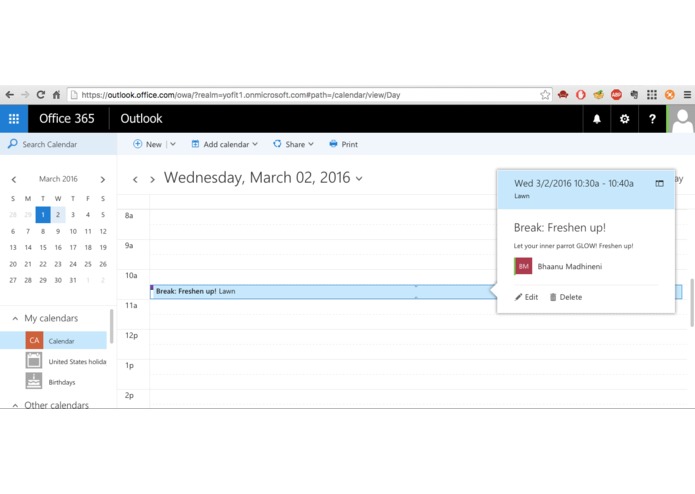The width and height of the screenshot is (695, 494).
Task: Click the Opera extension icon in browser
Action: click(x=581, y=95)
